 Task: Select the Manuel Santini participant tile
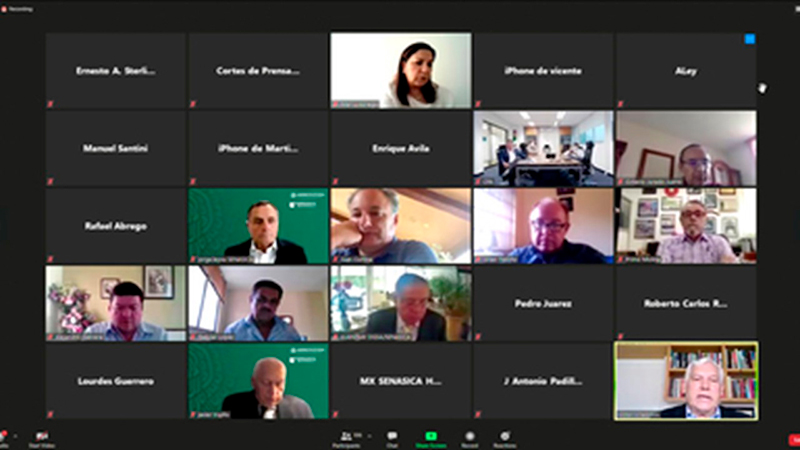pyautogui.click(x=116, y=148)
